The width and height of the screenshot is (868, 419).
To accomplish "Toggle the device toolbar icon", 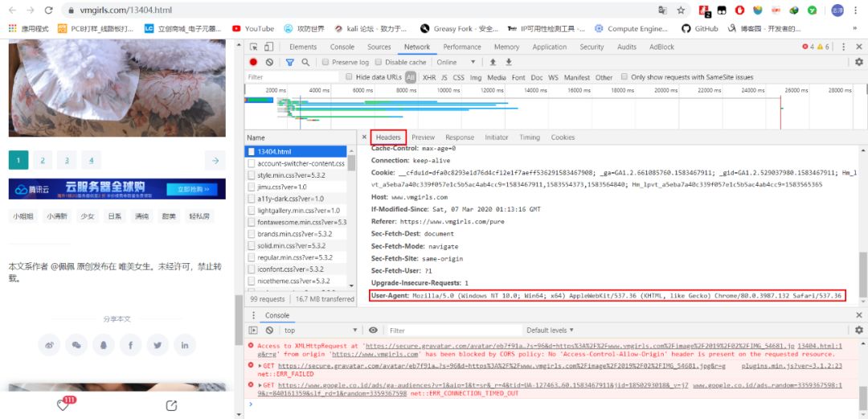I will (268, 47).
